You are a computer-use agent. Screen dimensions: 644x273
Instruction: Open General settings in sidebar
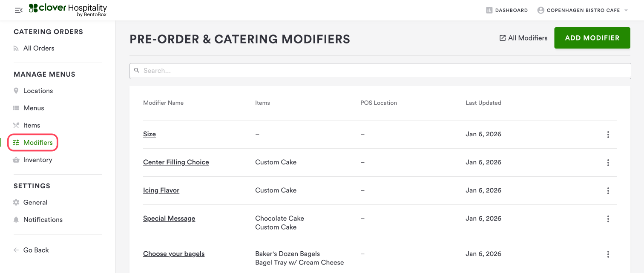pos(35,202)
